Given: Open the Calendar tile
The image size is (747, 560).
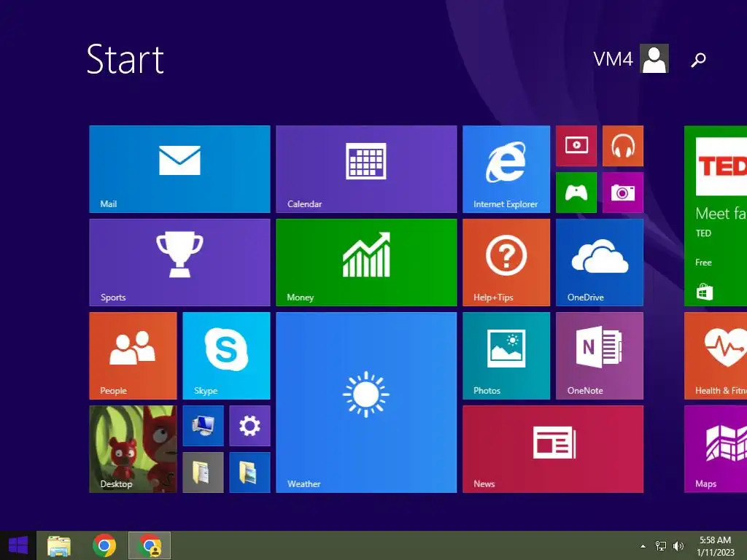Looking at the screenshot, I should click(366, 169).
